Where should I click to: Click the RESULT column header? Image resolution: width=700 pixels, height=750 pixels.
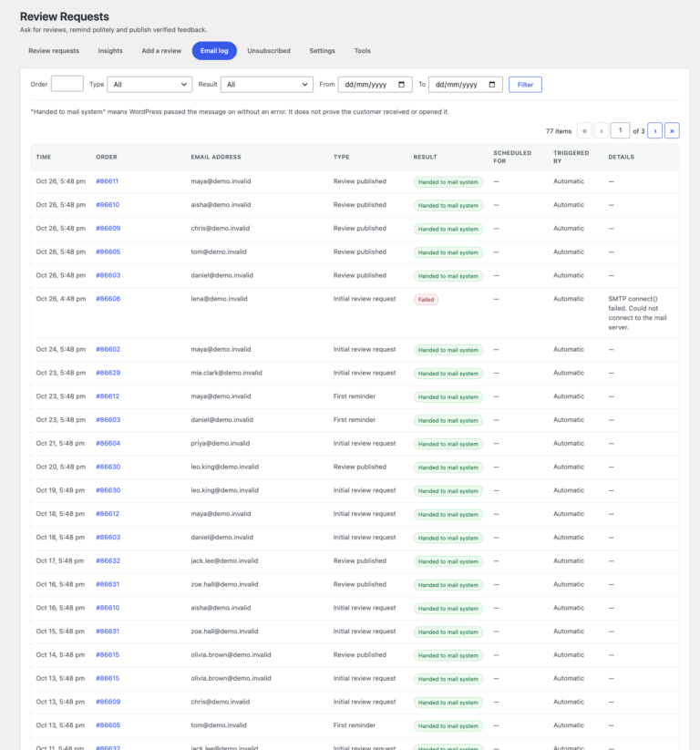[426, 157]
